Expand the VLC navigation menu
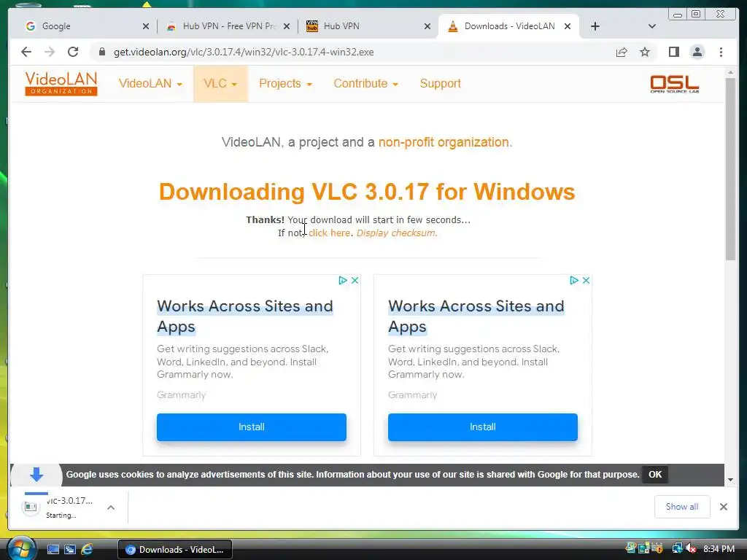 pos(220,83)
